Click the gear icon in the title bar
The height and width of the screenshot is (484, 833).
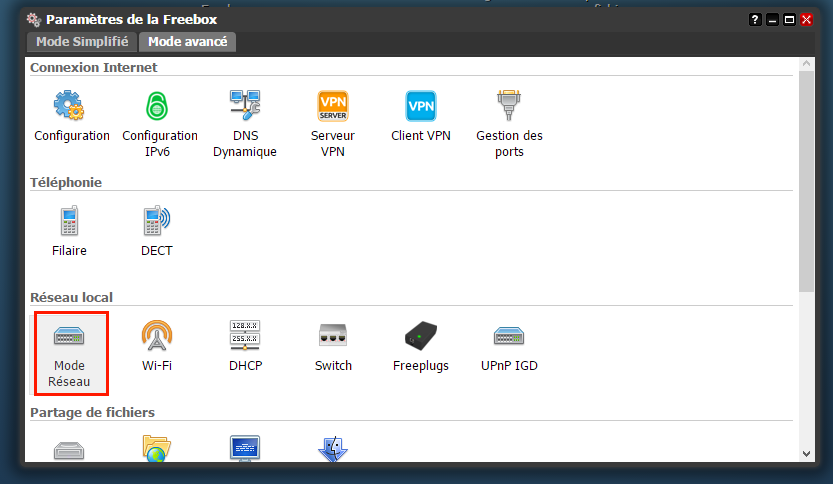click(34, 20)
